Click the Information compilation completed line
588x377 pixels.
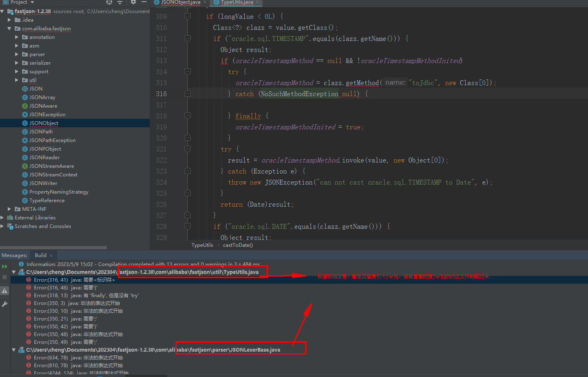coord(143,264)
